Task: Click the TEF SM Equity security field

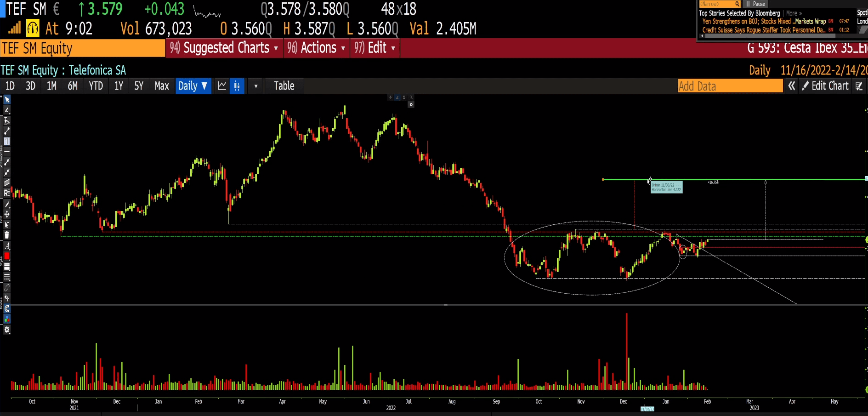Action: [x=83, y=48]
